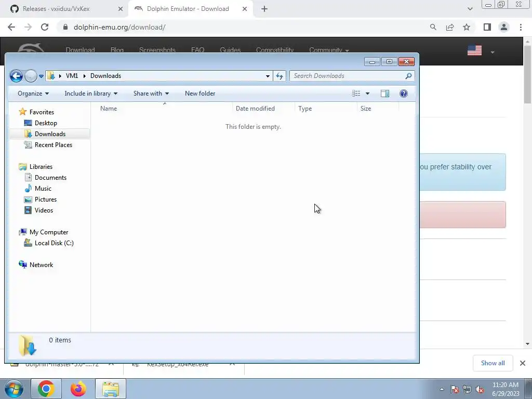Image resolution: width=532 pixels, height=399 pixels.
Task: Go back in Chrome
Action: (x=11, y=27)
